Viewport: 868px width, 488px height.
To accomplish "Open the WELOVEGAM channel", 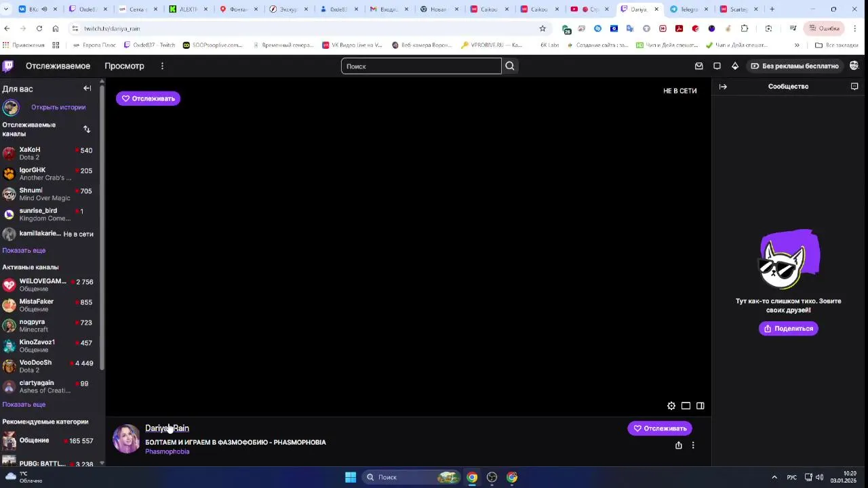I will click(47, 285).
